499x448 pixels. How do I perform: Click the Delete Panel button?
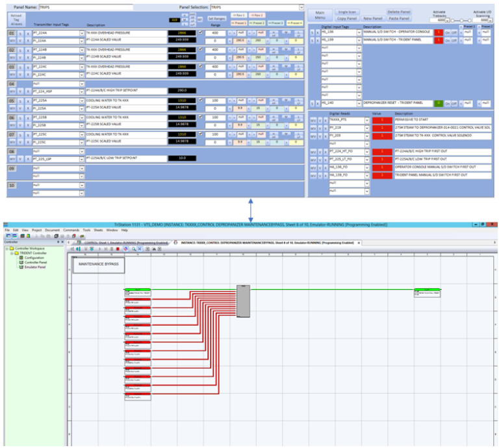click(399, 12)
